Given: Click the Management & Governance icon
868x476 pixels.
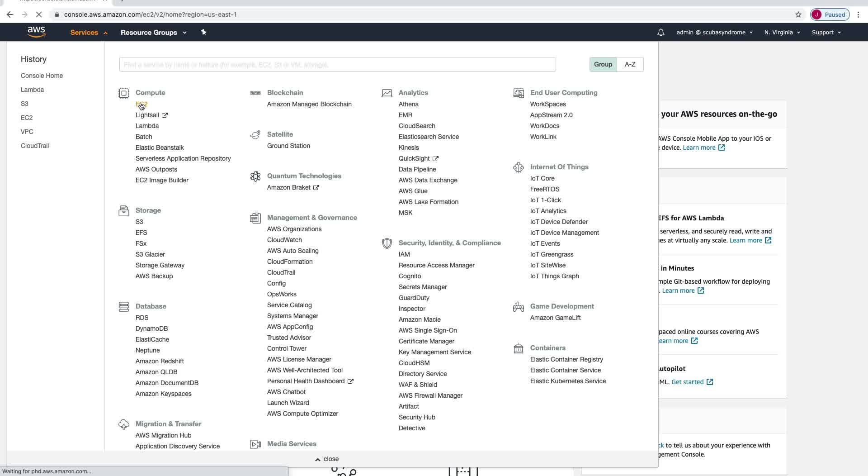Looking at the screenshot, I should 255,218.
